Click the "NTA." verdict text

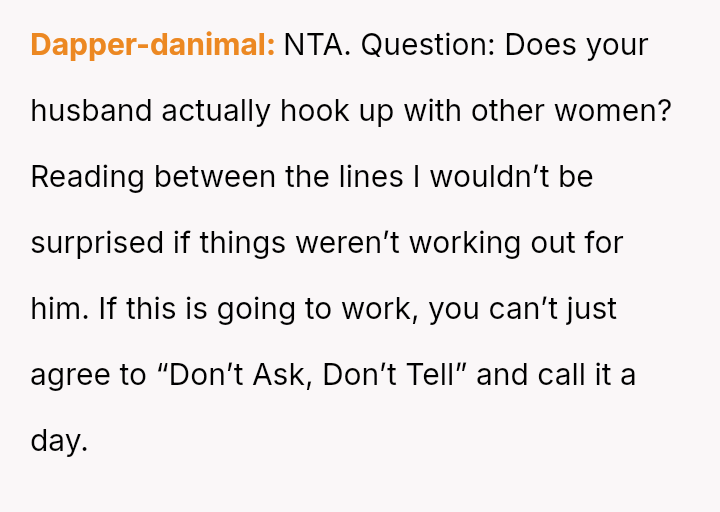pos(317,45)
